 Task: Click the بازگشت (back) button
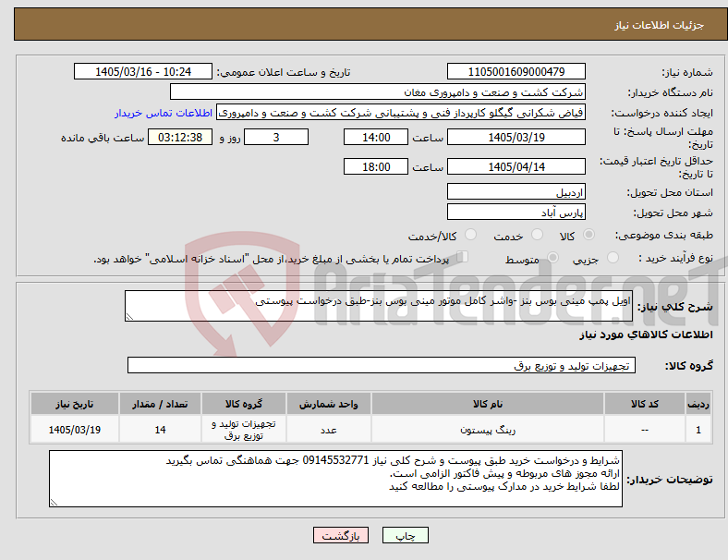coord(341,535)
